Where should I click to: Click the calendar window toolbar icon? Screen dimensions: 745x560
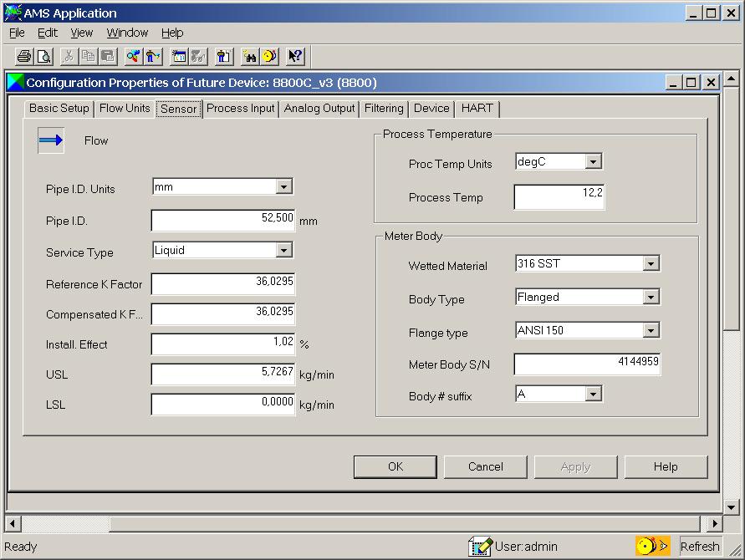coord(179,57)
